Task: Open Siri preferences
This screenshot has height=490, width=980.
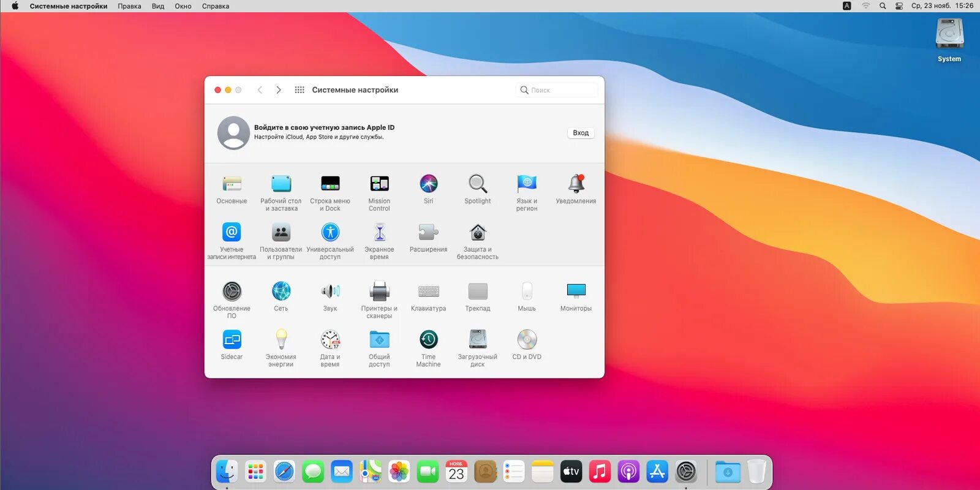Action: pyautogui.click(x=429, y=189)
